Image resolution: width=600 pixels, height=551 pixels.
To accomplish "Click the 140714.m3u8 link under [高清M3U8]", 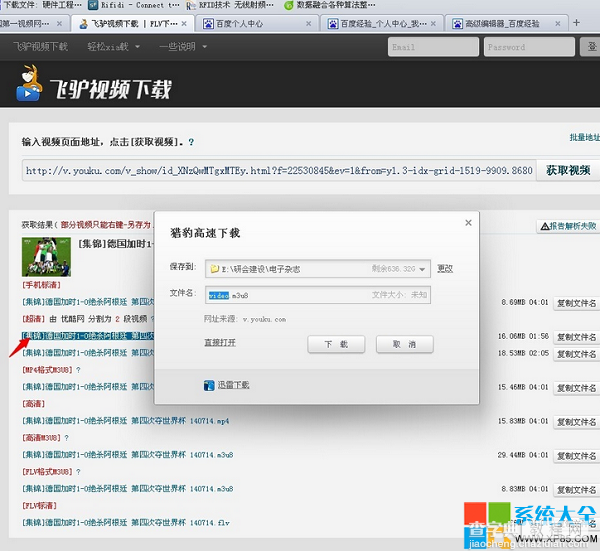I will [127, 455].
